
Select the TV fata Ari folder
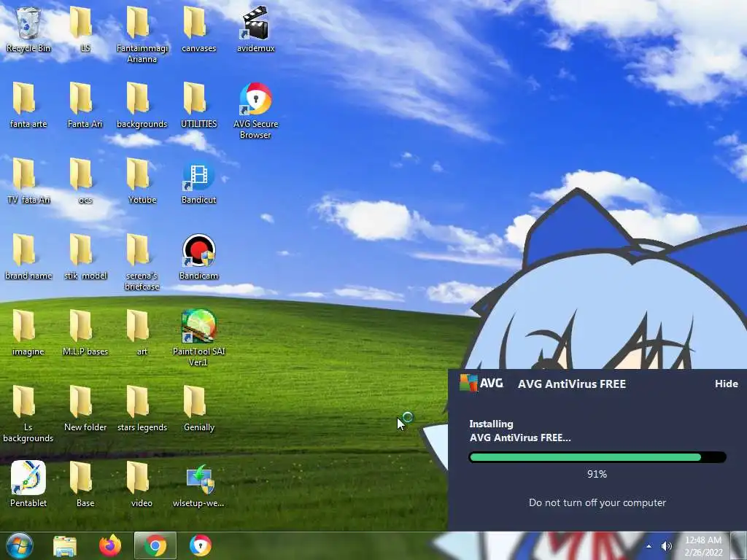[28, 181]
